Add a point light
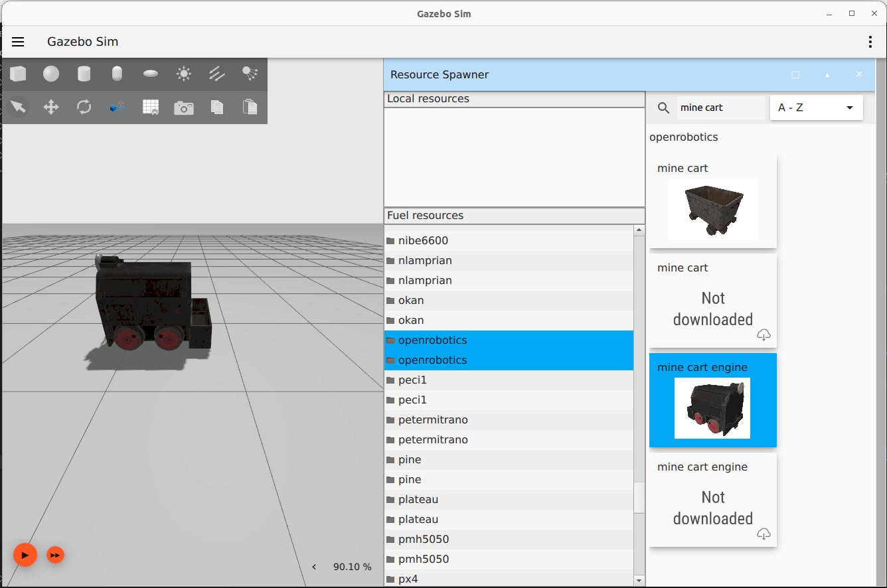This screenshot has width=887, height=588. [184, 74]
